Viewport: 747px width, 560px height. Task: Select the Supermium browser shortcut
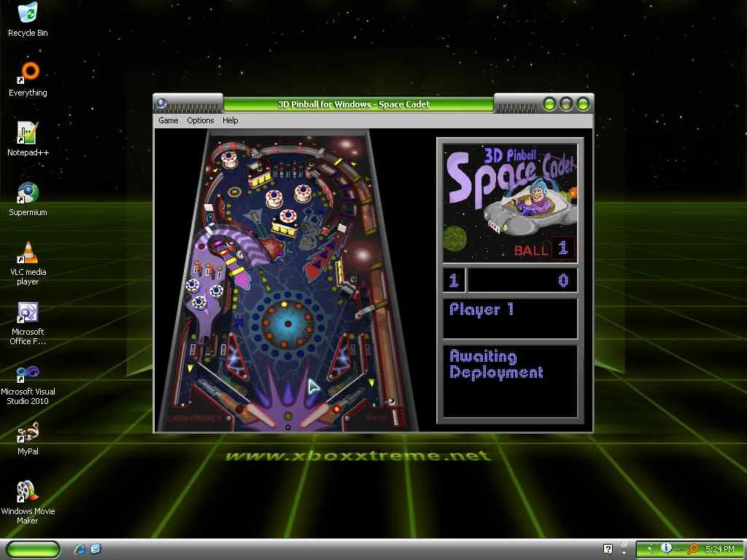pyautogui.click(x=28, y=199)
